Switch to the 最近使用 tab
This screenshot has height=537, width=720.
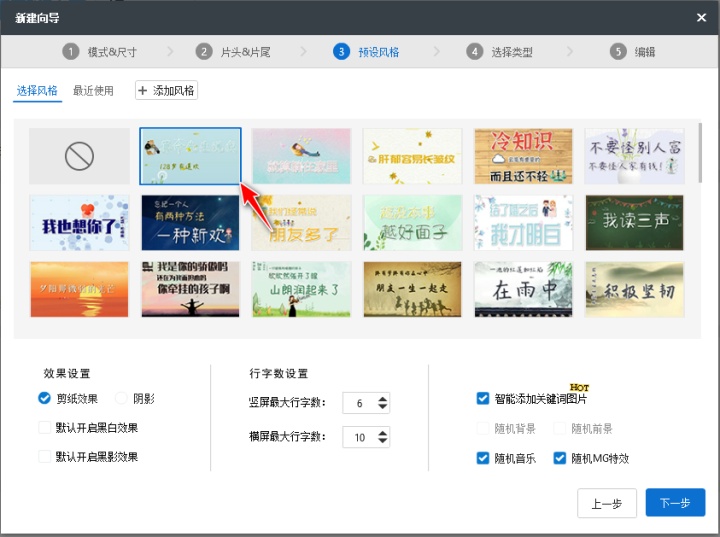click(x=93, y=90)
